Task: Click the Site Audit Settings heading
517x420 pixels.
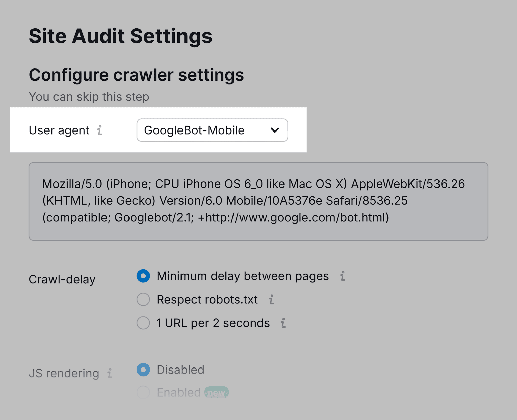Action: [x=121, y=35]
